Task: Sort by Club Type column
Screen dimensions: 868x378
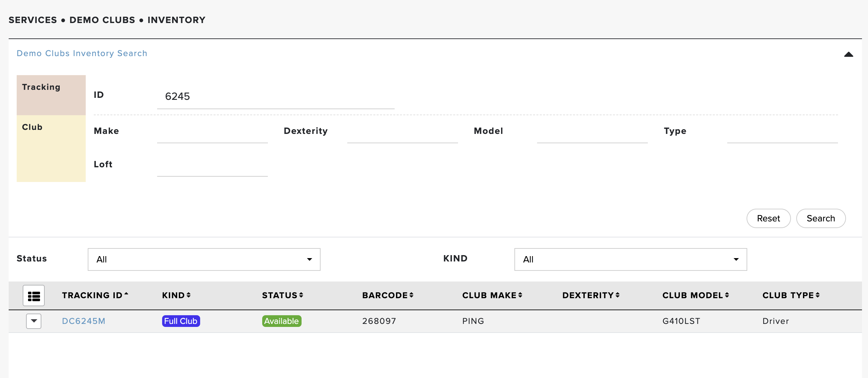Action: point(791,296)
